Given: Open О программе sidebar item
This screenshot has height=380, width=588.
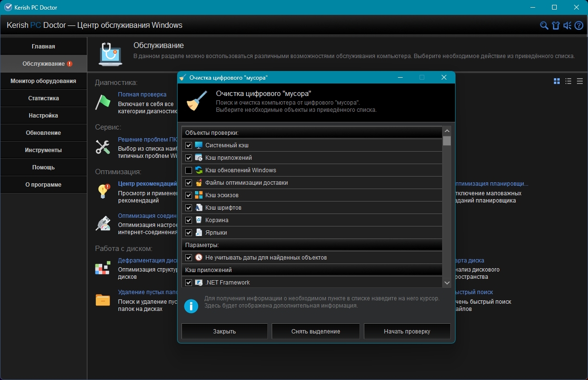Looking at the screenshot, I should 44,185.
